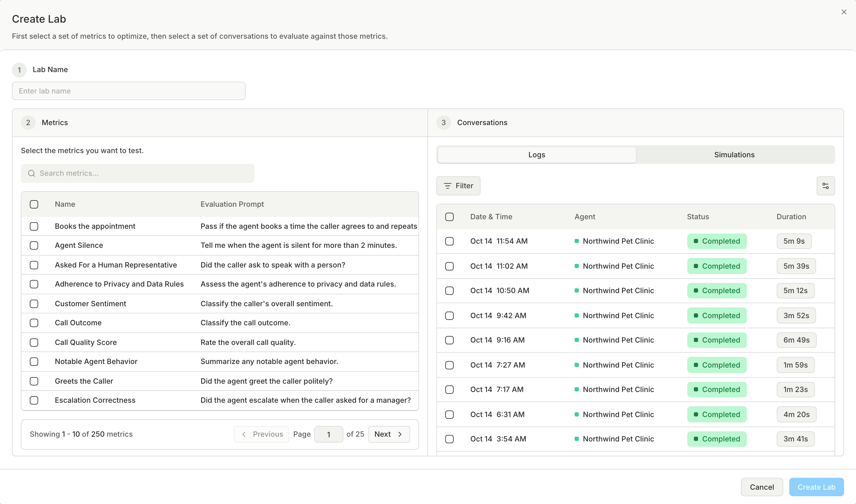Click the Filter button

coord(458,186)
